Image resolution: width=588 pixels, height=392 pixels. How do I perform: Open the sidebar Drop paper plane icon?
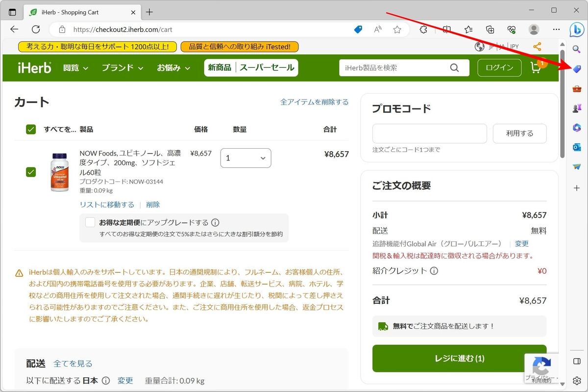click(577, 167)
